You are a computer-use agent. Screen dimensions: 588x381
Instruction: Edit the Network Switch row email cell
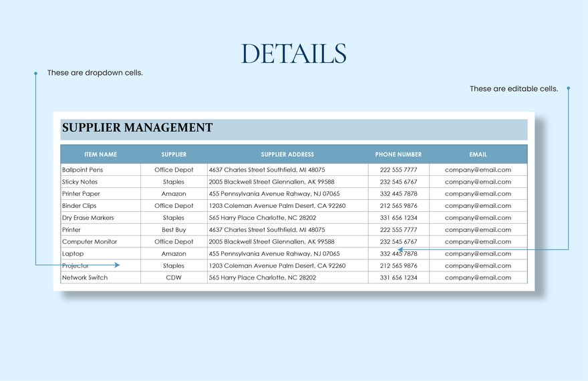(478, 278)
